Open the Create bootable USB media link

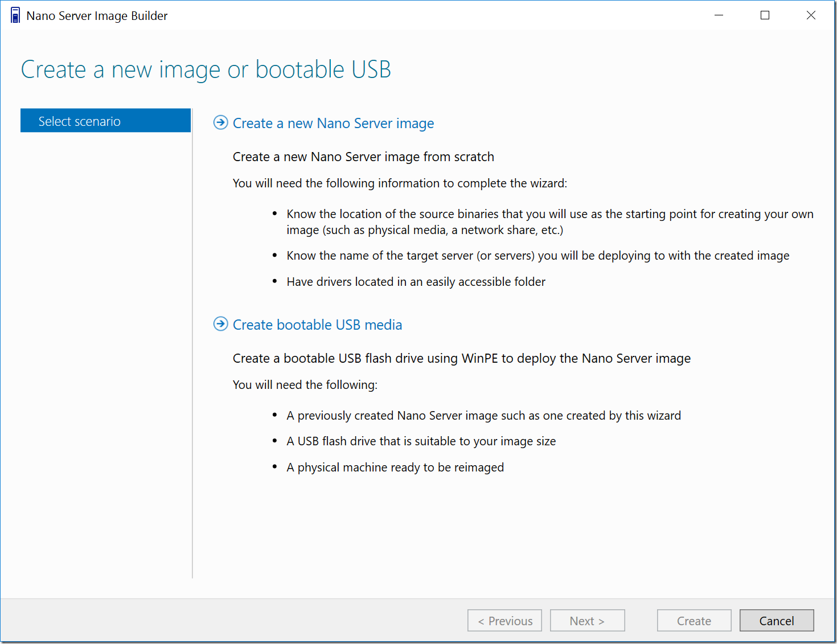pyautogui.click(x=317, y=325)
